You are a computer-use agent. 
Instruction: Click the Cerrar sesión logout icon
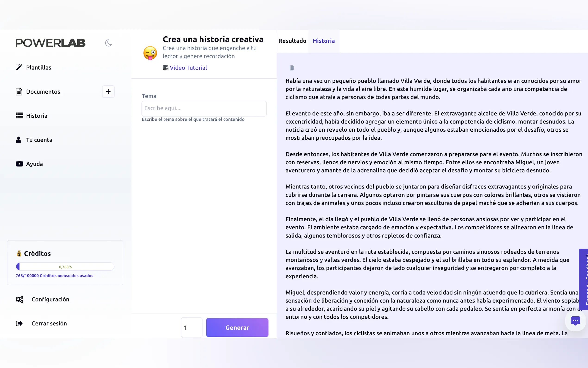point(19,324)
